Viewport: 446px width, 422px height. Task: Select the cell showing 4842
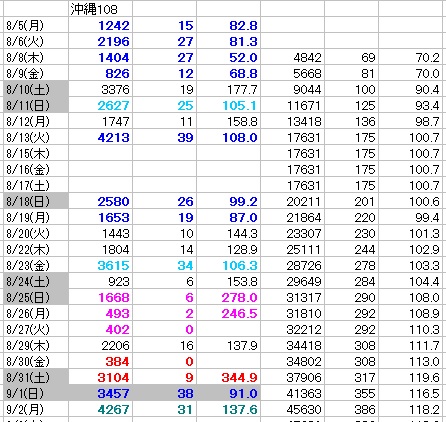click(x=292, y=57)
